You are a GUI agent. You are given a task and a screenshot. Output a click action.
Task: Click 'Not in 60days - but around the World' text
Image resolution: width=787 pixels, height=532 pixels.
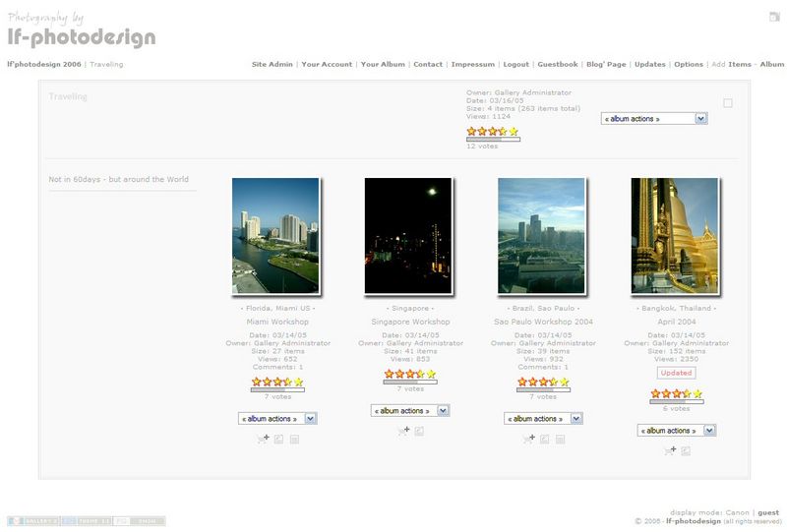point(118,179)
